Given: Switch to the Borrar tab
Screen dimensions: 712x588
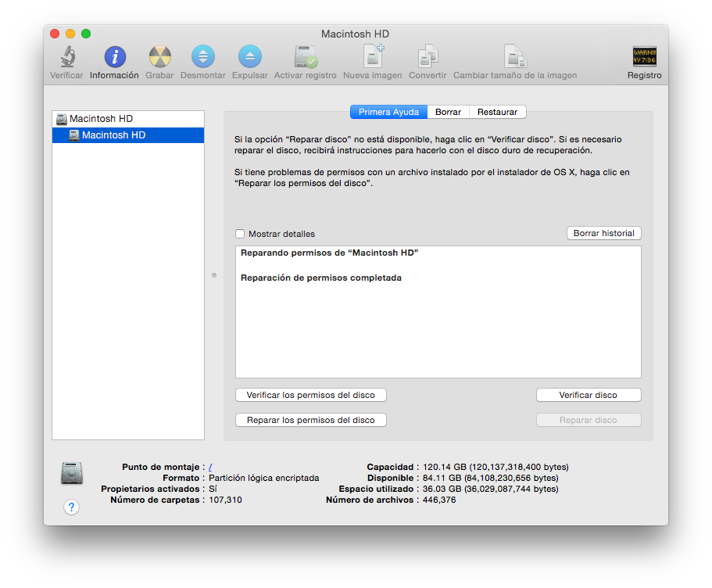Looking at the screenshot, I should [448, 112].
